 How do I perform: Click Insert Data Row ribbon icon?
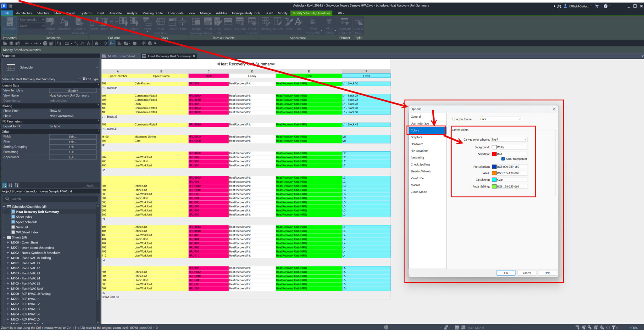click(x=160, y=21)
